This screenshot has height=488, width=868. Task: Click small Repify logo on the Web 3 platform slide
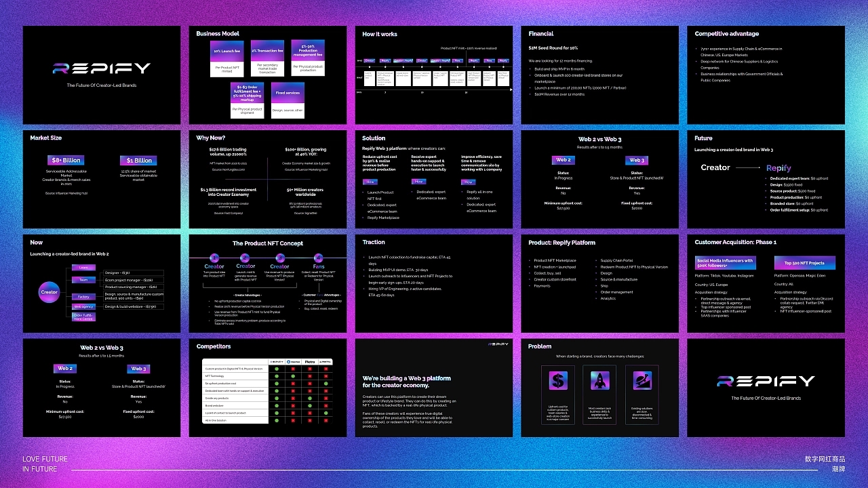[497, 344]
